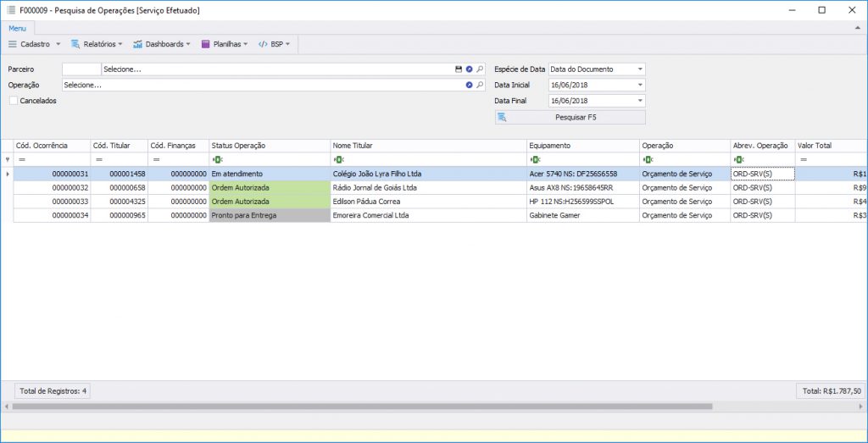Image resolution: width=868 pixels, height=443 pixels.
Task: Click the Em atendimento status cell
Action: tap(270, 174)
